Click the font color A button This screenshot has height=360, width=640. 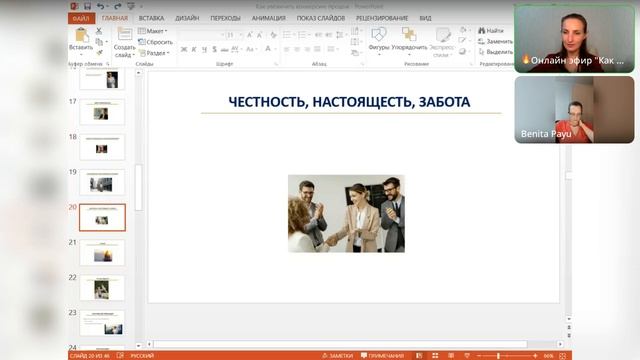coord(268,49)
